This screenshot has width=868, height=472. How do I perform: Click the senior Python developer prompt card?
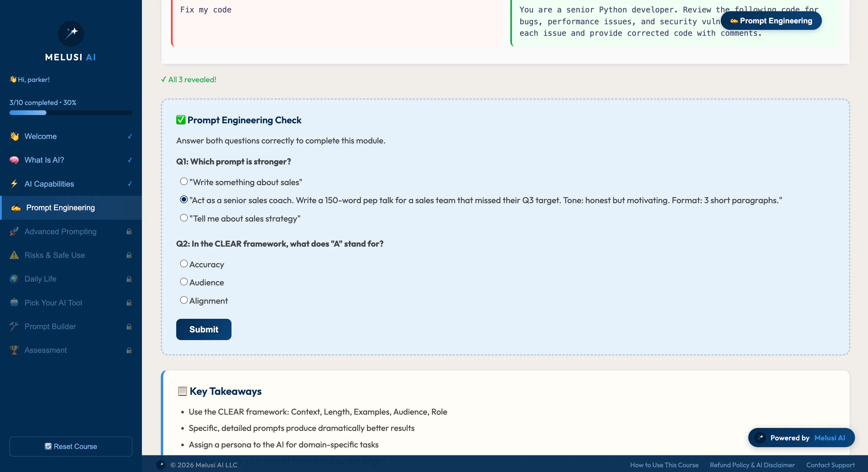[x=675, y=23]
